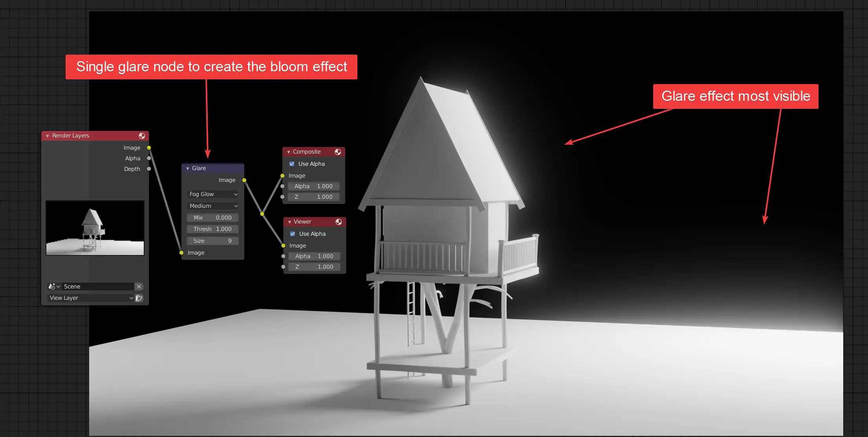Adjust the Mix value slider in Glare node

tap(213, 217)
